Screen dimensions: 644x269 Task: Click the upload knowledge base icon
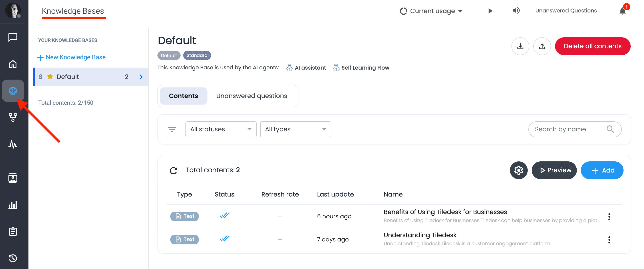point(542,46)
